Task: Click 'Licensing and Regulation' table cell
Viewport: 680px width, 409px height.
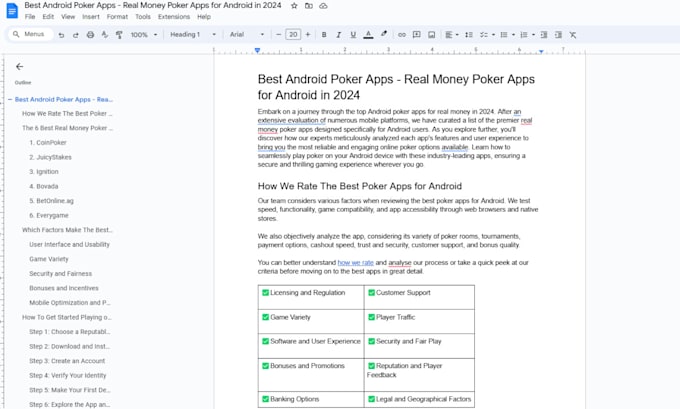Action: pos(311,297)
